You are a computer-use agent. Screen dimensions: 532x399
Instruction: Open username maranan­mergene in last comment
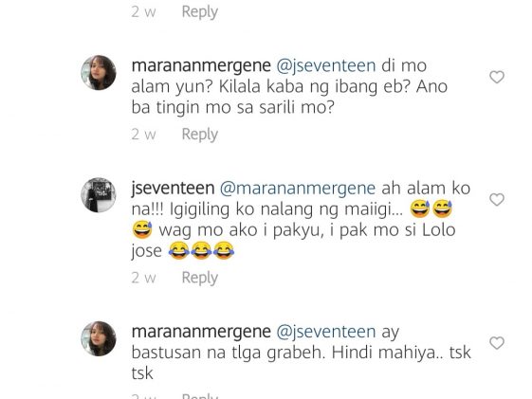click(201, 332)
